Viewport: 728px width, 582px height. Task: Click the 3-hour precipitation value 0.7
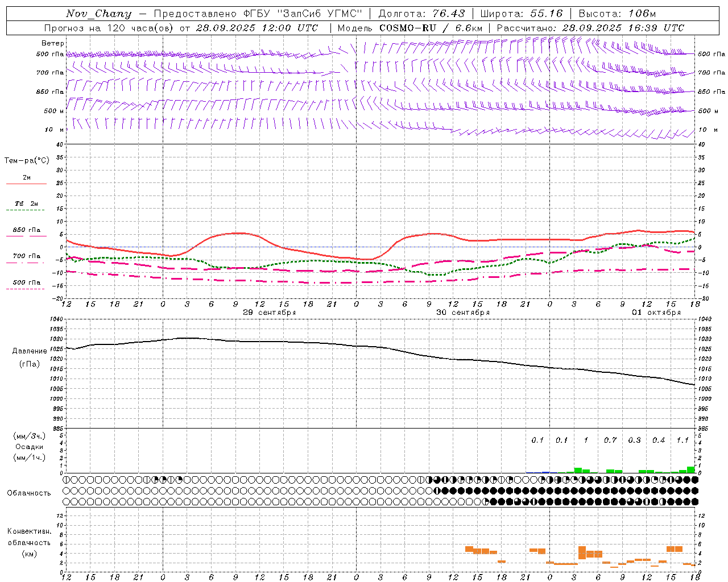(x=610, y=440)
